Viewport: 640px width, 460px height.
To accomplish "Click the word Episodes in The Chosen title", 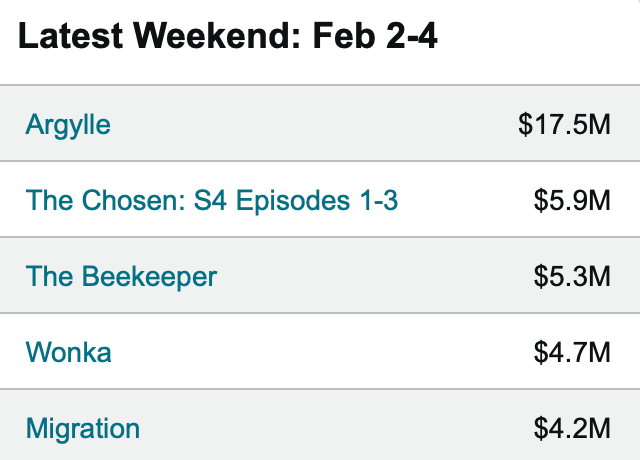I will point(293,200).
